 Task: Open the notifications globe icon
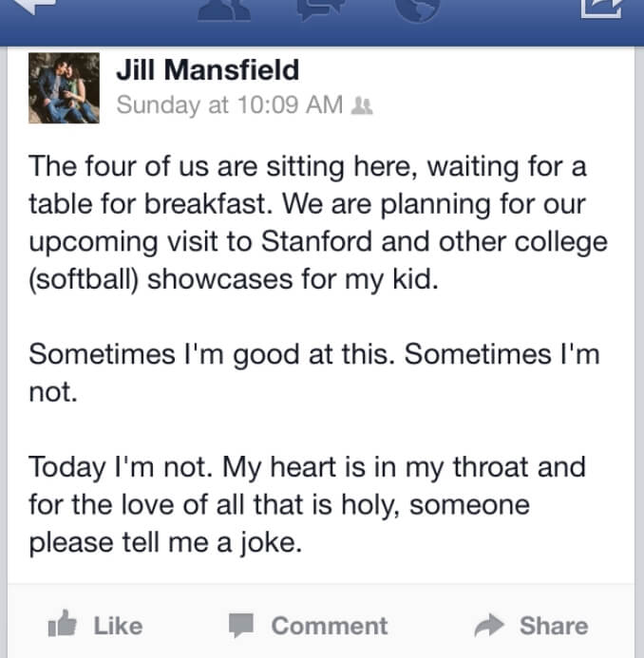click(x=418, y=9)
